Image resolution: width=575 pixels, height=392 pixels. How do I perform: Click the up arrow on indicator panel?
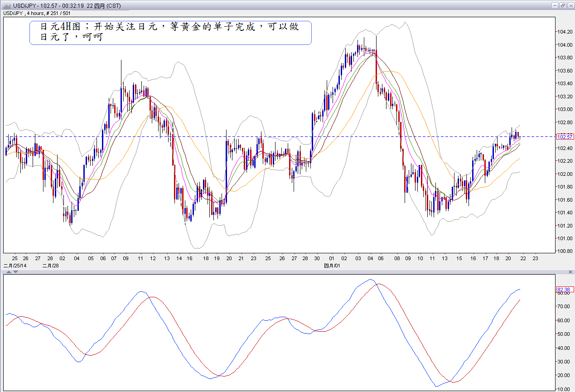coord(8,272)
